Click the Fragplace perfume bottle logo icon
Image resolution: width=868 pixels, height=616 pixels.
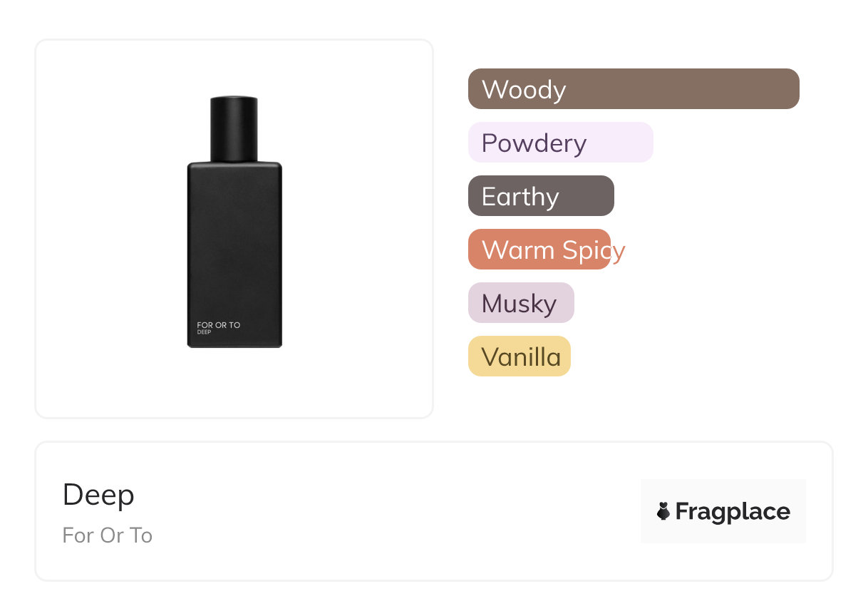663,511
